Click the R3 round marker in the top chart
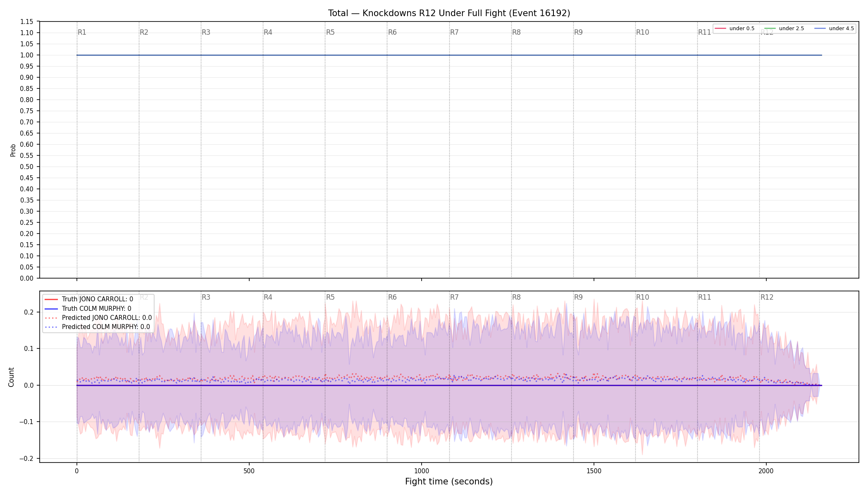The image size is (868, 496). (x=206, y=32)
